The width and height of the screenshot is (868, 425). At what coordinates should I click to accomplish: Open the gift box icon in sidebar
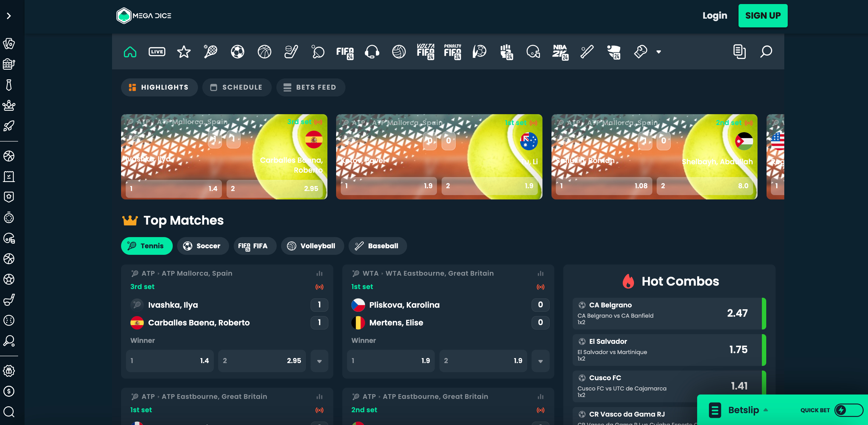(9, 371)
